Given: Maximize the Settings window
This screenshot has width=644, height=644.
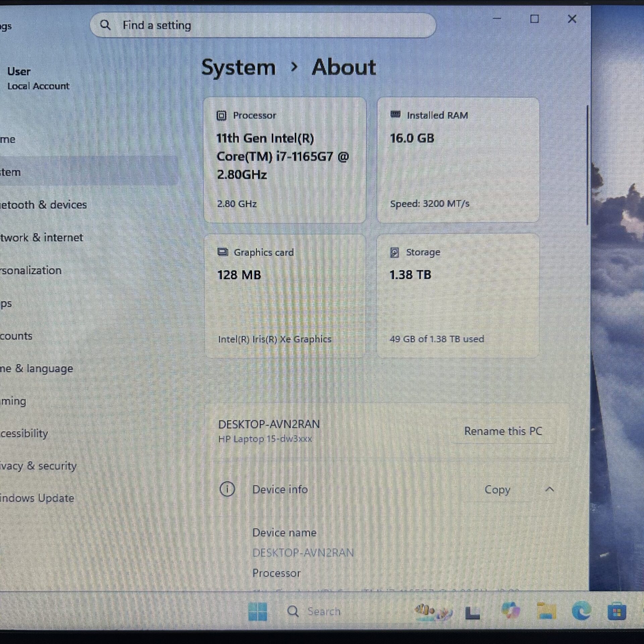Looking at the screenshot, I should 534,19.
